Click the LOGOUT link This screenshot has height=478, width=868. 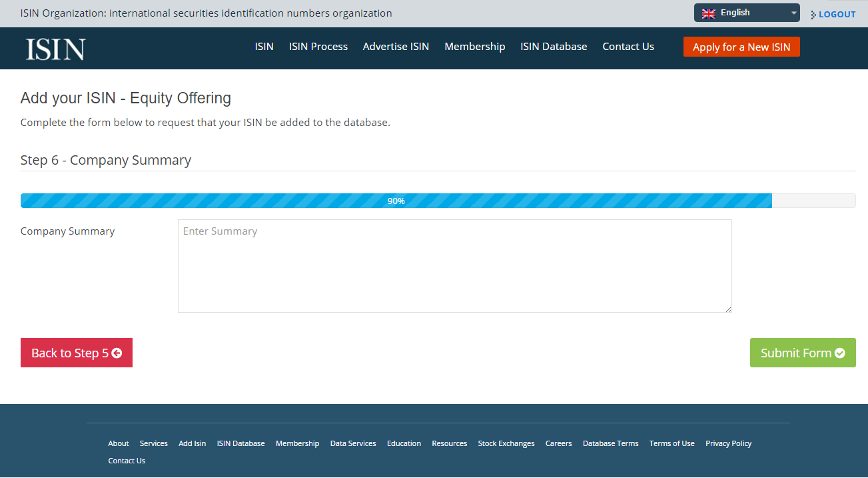point(836,14)
